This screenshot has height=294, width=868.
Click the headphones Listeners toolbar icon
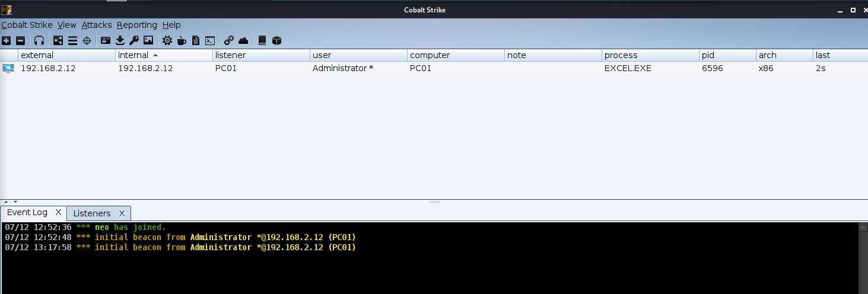tap(39, 40)
